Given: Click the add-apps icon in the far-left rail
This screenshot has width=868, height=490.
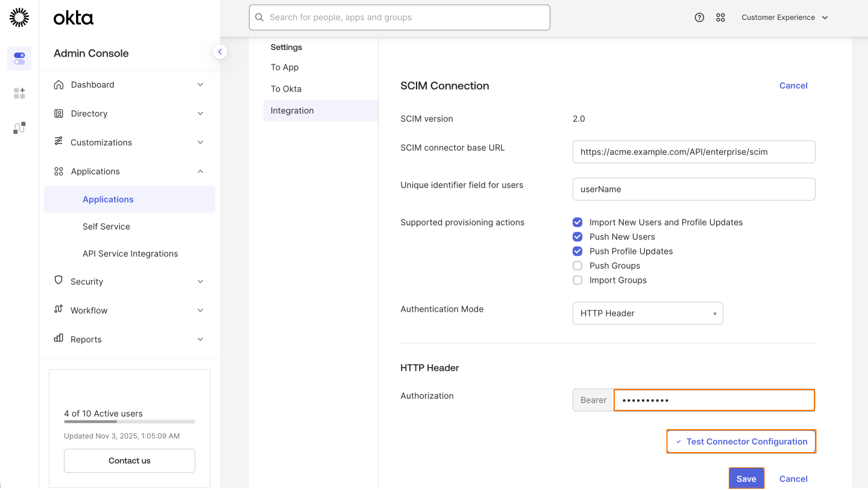Looking at the screenshot, I should (x=19, y=93).
